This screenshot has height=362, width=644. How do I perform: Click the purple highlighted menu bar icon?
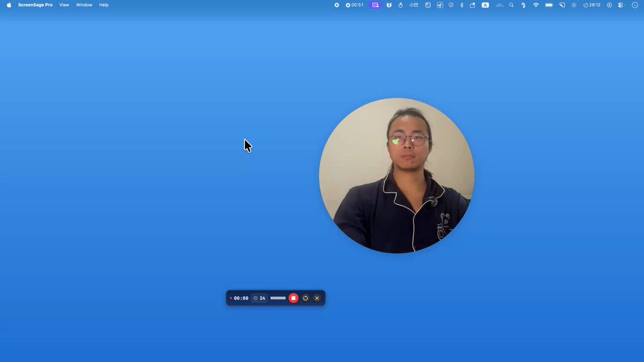coord(375,5)
